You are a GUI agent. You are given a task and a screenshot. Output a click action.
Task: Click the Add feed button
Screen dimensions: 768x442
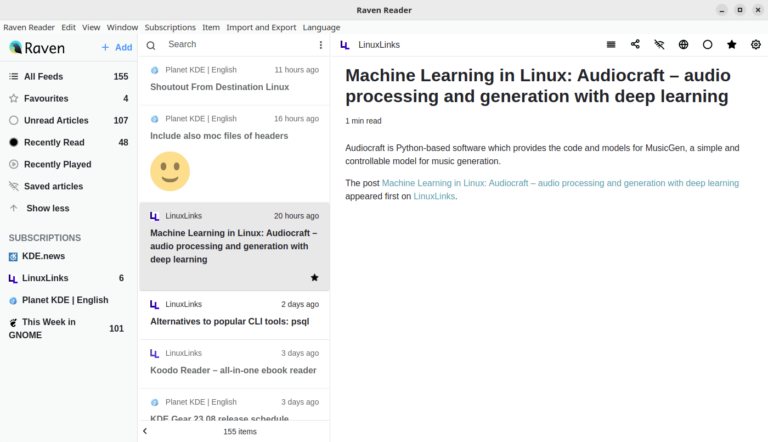117,48
